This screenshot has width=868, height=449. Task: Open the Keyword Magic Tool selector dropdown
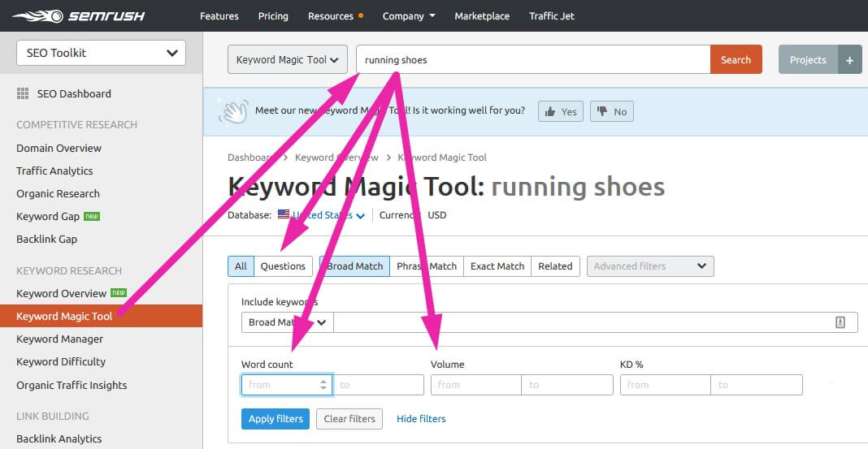[288, 60]
